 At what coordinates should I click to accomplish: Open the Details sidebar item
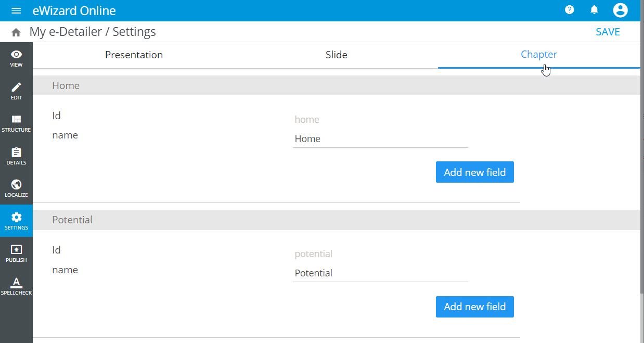(16, 155)
